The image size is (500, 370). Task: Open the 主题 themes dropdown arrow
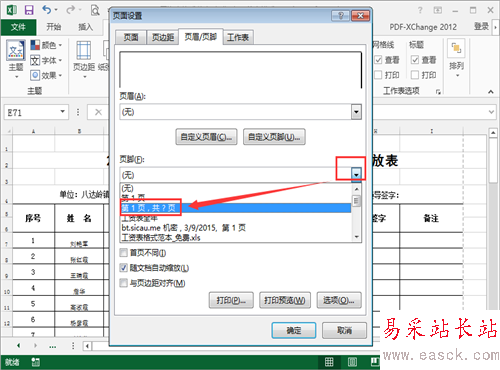[16, 77]
